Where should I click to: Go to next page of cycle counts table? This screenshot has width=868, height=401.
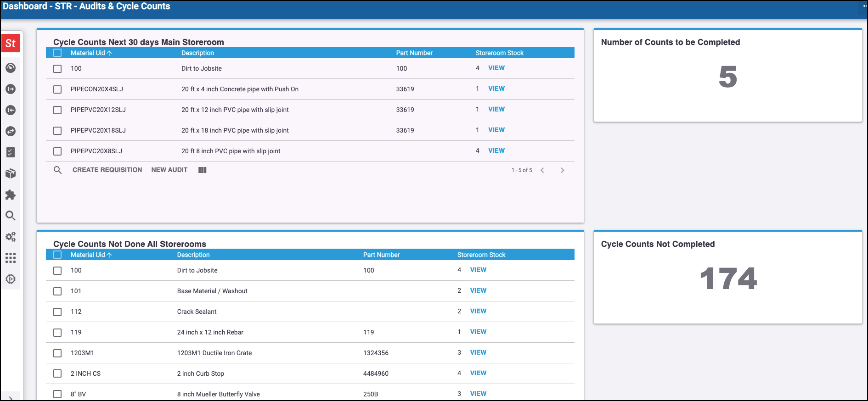tap(562, 170)
